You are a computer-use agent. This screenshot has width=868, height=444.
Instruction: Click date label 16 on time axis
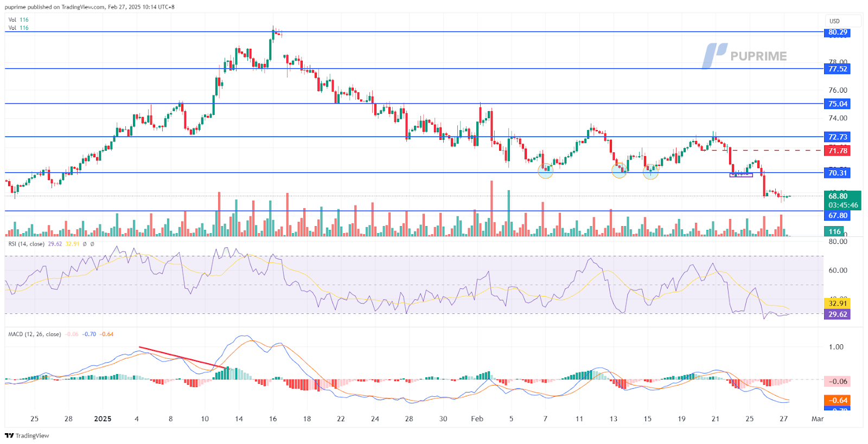click(x=273, y=419)
